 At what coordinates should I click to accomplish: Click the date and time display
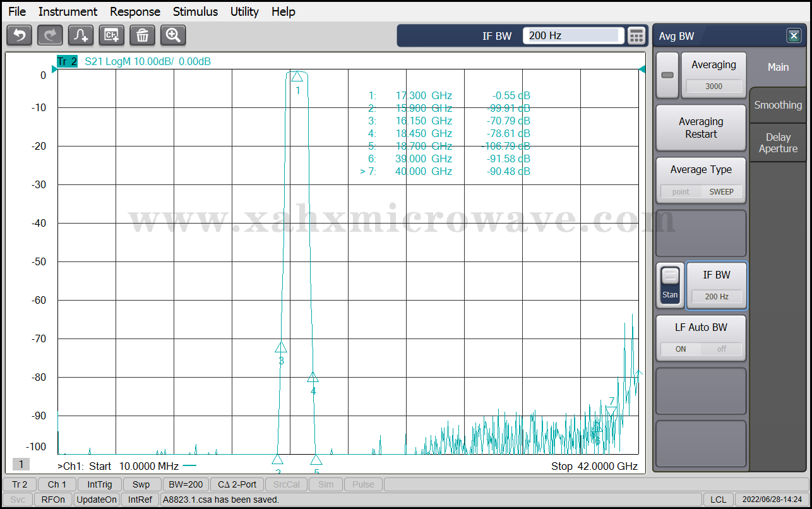coord(772,500)
